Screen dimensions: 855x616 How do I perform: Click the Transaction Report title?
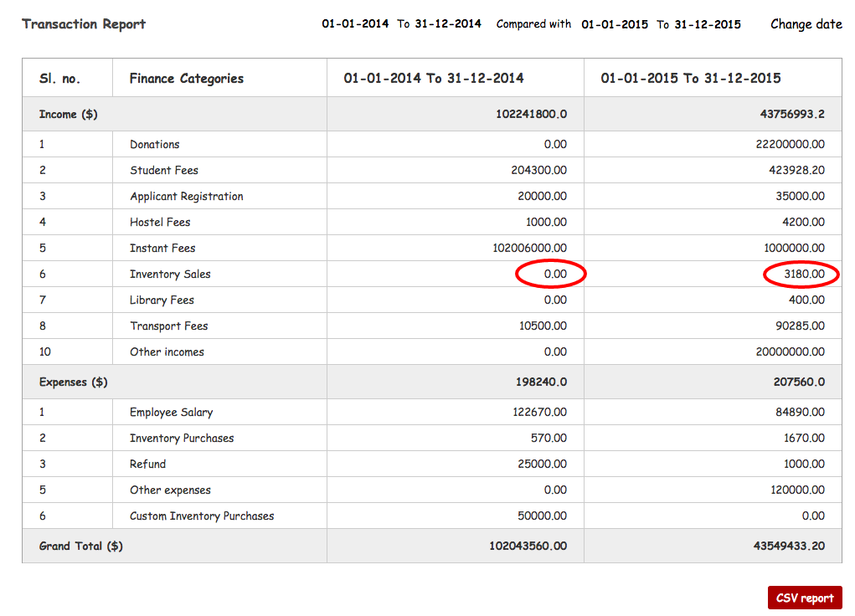(x=83, y=24)
